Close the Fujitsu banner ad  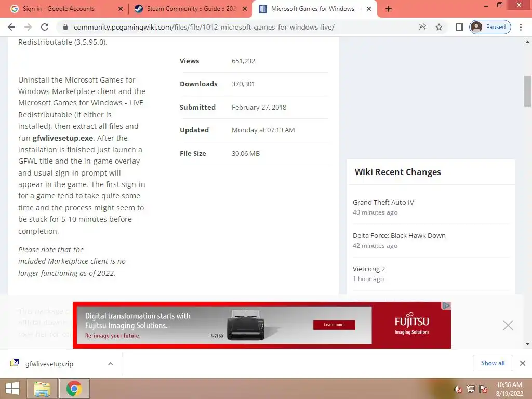tap(508, 325)
